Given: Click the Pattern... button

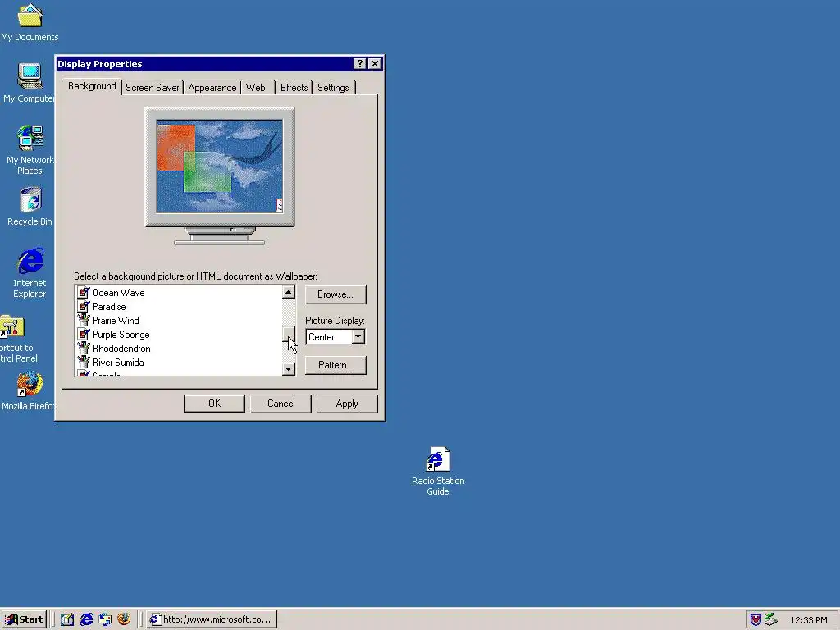Looking at the screenshot, I should click(x=336, y=365).
